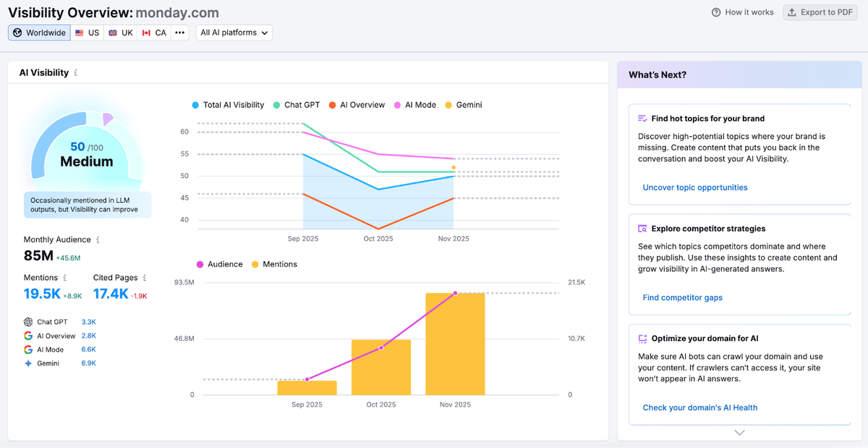Click the Worldwide globe icon
Image resolution: width=868 pixels, height=448 pixels.
(x=18, y=33)
